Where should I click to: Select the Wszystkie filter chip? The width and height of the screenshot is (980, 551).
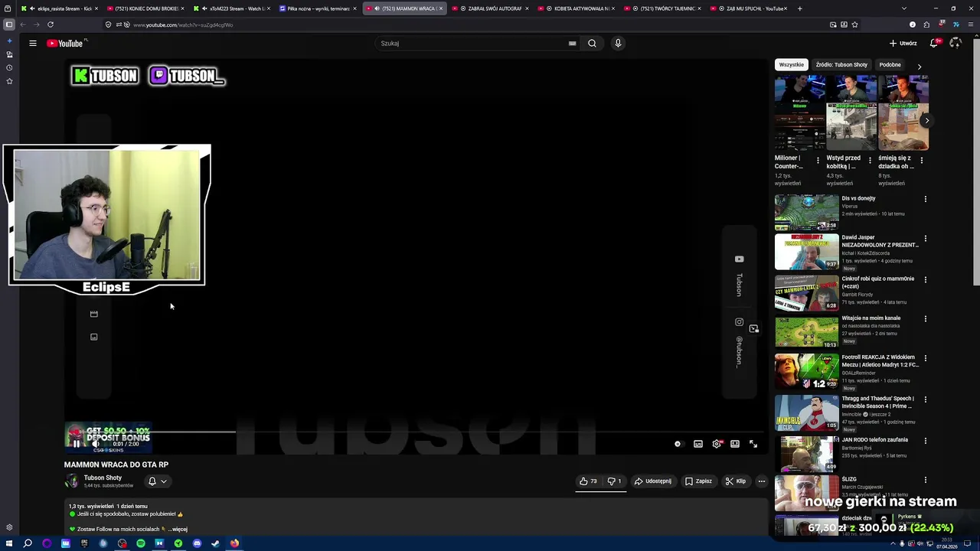click(x=792, y=65)
